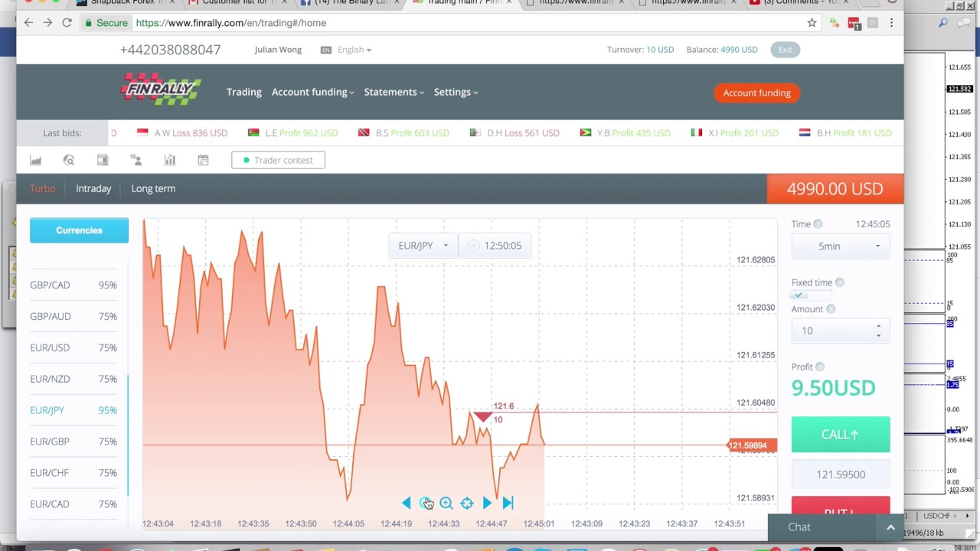Screen dimensions: 980x551
Task: Click the L.E Profit 962 USD bid
Action: coord(292,133)
